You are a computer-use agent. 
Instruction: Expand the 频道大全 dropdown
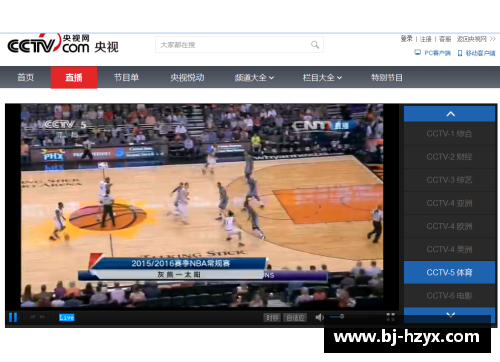pos(254,78)
